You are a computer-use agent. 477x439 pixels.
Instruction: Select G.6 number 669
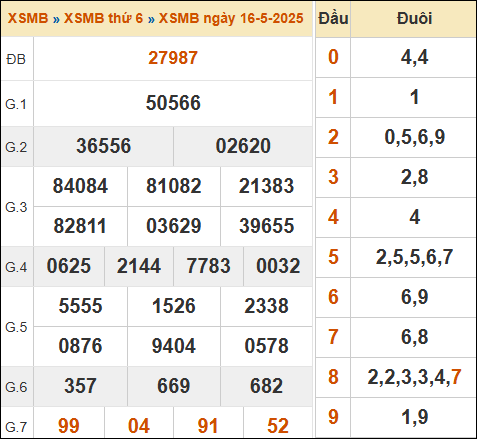coord(174,386)
